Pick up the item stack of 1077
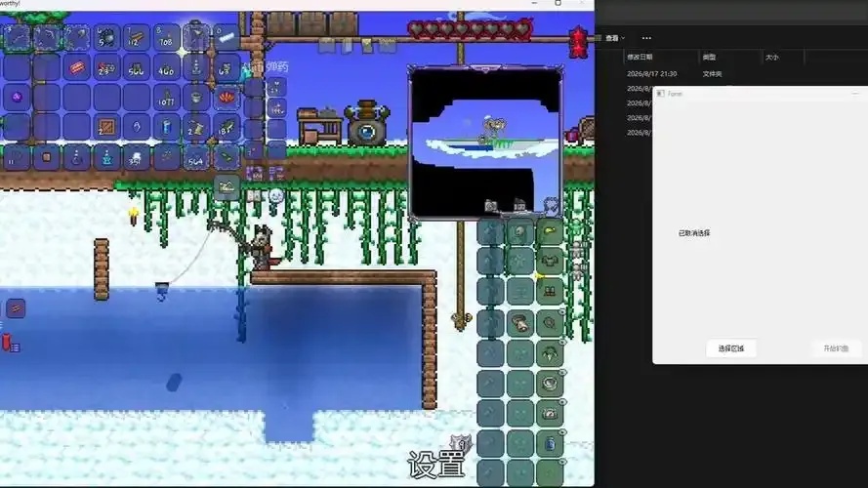868x488 pixels. (x=166, y=98)
